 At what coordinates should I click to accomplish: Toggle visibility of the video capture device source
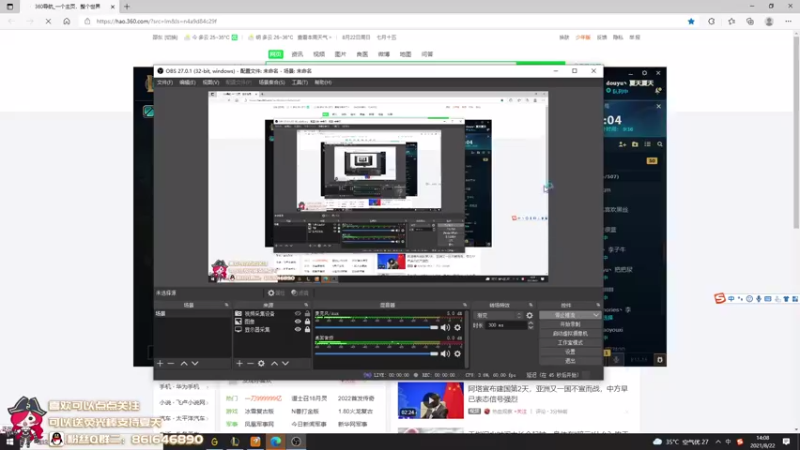(x=297, y=314)
